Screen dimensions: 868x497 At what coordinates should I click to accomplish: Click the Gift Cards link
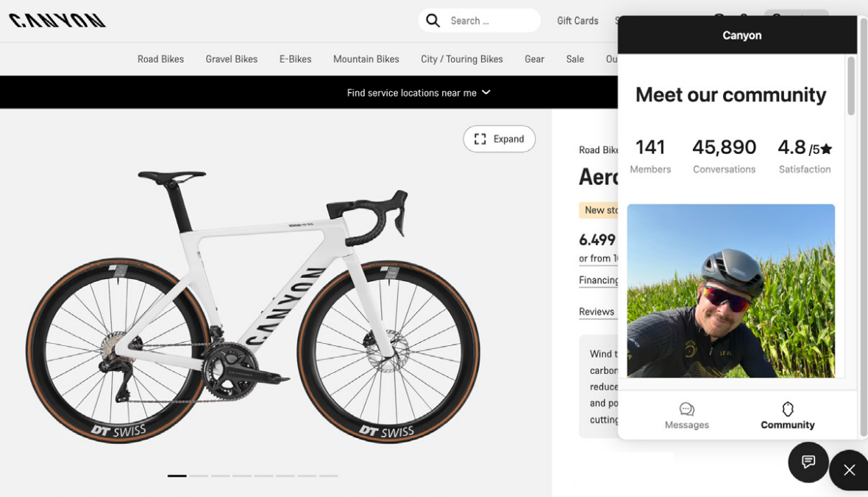(x=577, y=21)
